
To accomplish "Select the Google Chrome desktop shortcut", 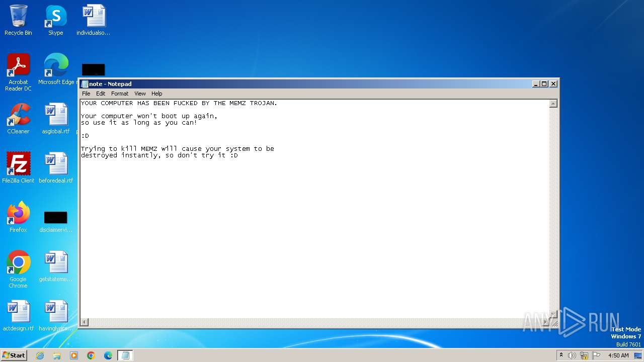I will click(18, 269).
